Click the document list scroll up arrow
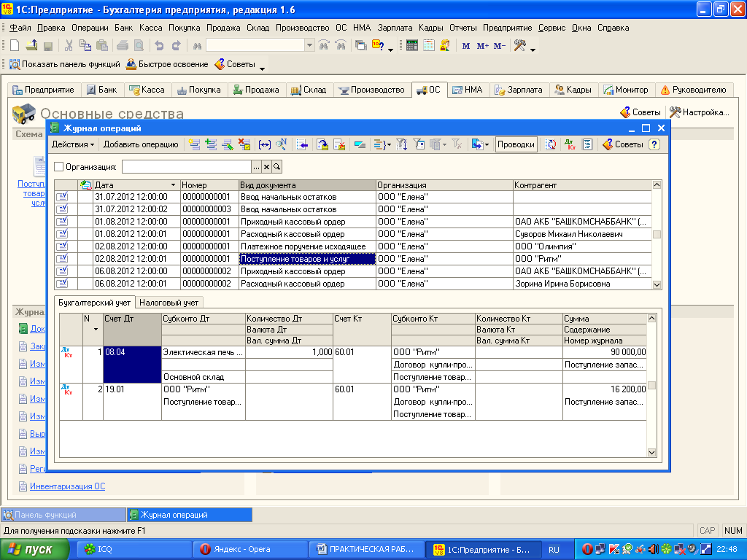The width and height of the screenshot is (747, 560). (657, 184)
